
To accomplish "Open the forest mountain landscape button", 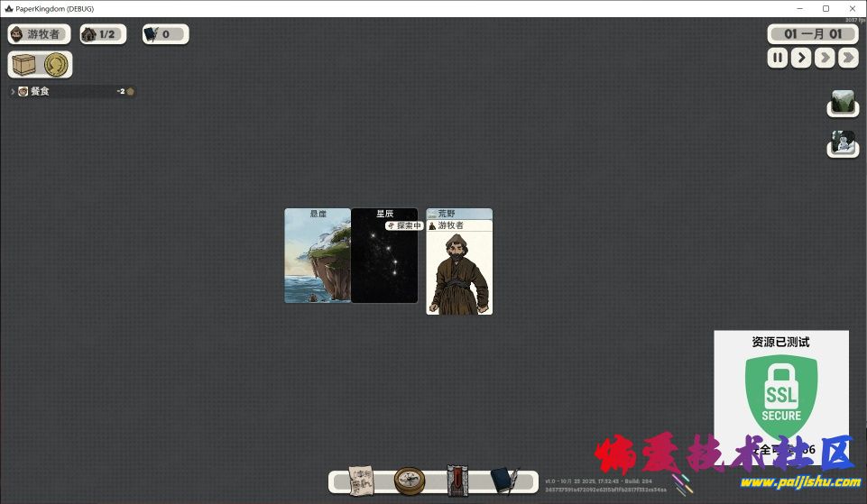I will (843, 103).
